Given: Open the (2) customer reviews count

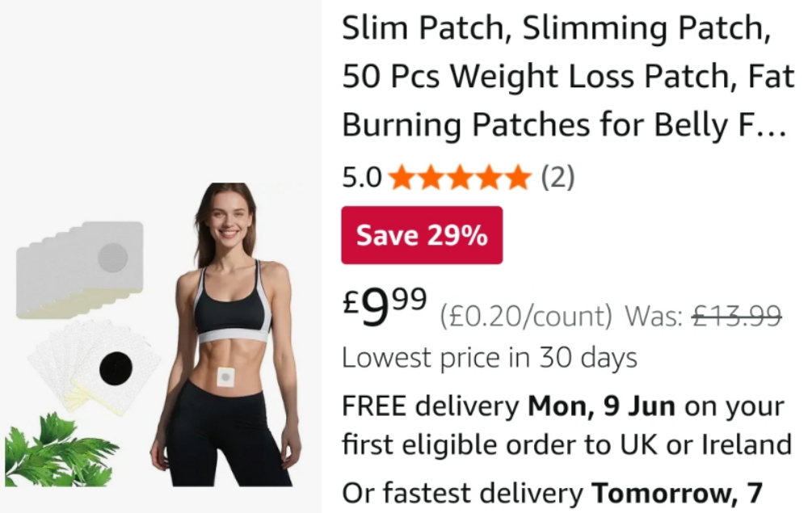Looking at the screenshot, I should click(x=557, y=178).
